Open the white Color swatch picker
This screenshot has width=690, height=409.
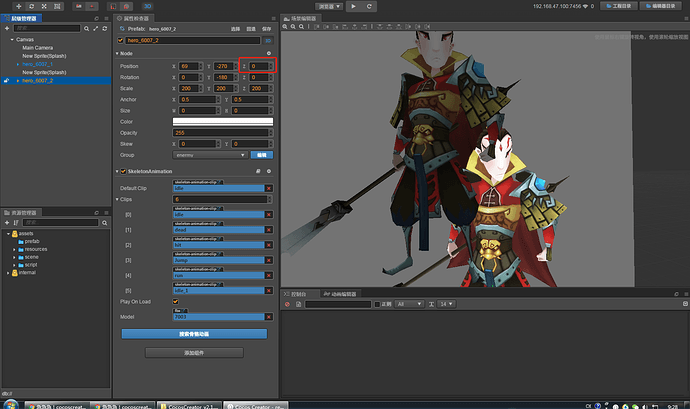(223, 122)
